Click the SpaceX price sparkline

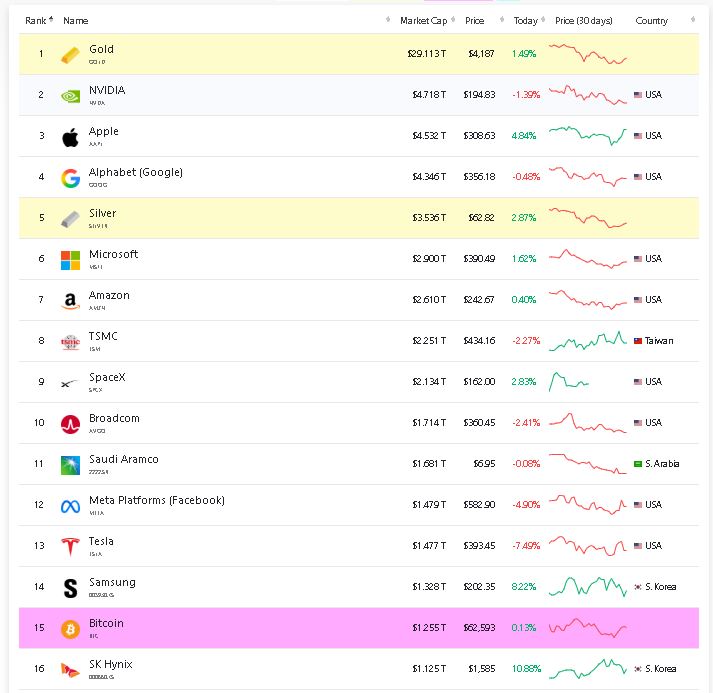[x=569, y=382]
